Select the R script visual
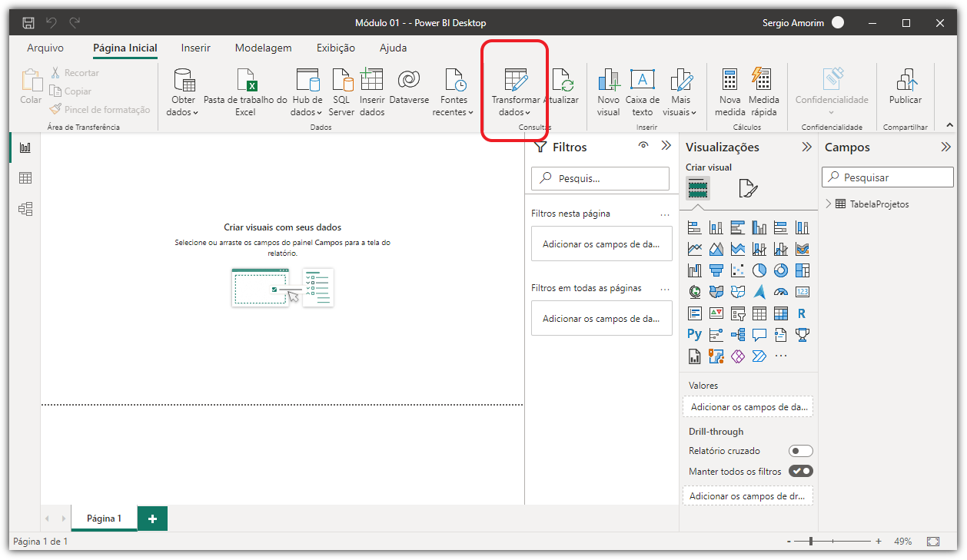Viewport: 967px width, 560px height. point(803,313)
